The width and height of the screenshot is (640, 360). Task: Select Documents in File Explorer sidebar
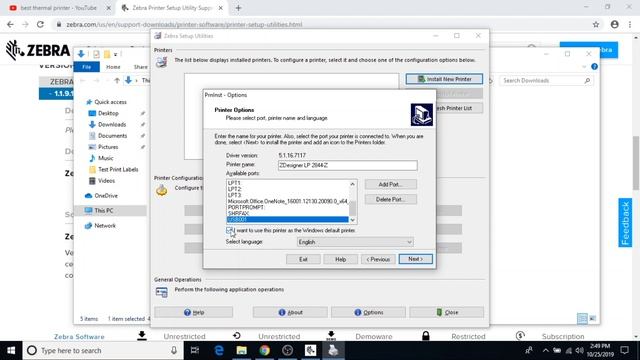[112, 136]
